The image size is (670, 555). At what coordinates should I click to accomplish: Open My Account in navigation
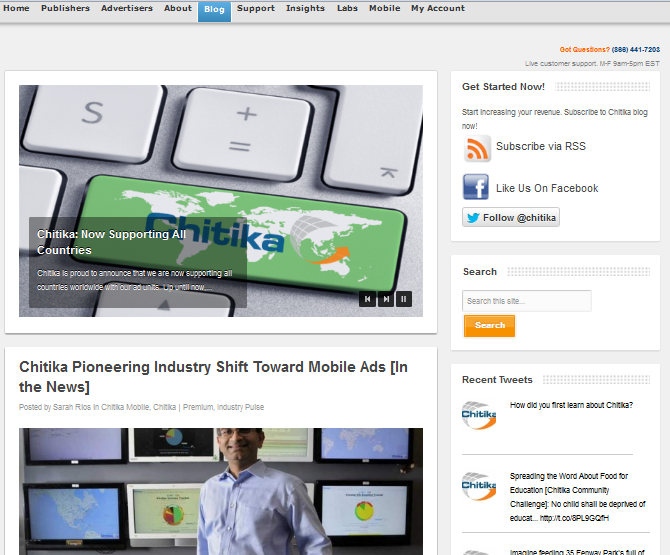point(438,9)
